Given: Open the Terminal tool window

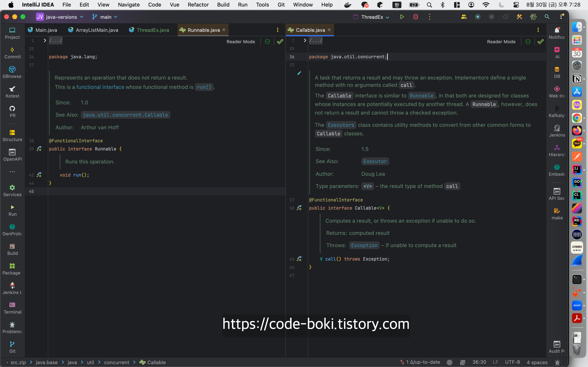Looking at the screenshot, I should (12, 308).
